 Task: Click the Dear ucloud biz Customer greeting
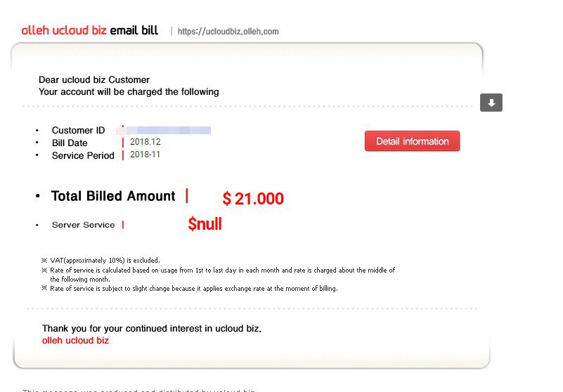pos(94,80)
